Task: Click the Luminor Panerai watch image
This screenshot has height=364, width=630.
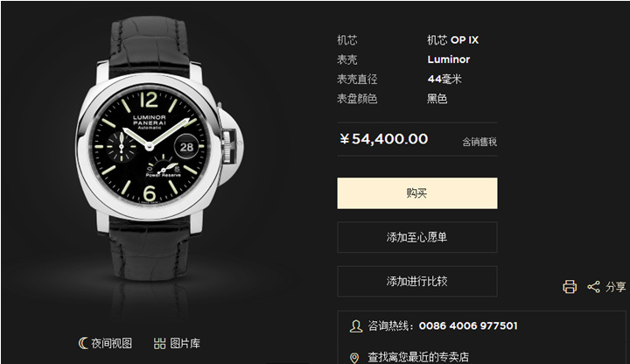Action: [159, 152]
